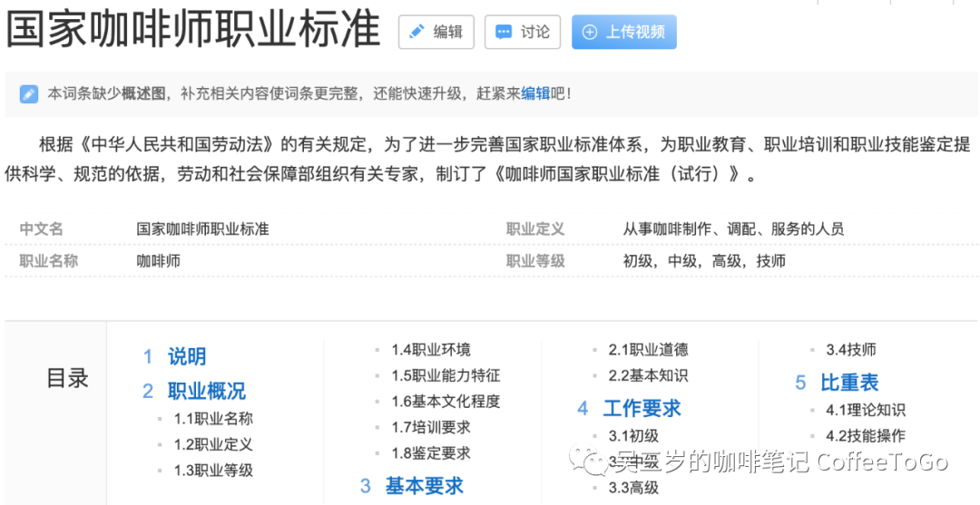Click the blue pencil icon in notice bar
Screen dimensions: 980x505
(29, 94)
